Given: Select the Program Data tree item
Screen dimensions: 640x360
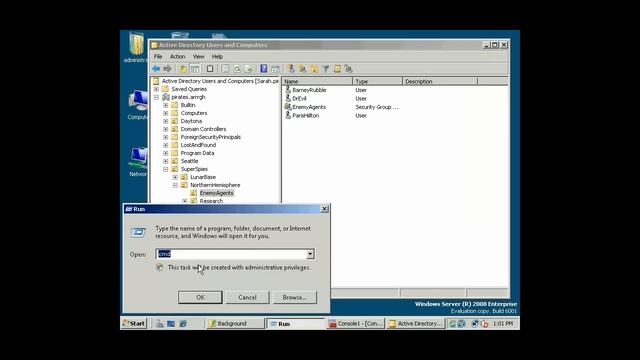Looking at the screenshot, I should 197,153.
